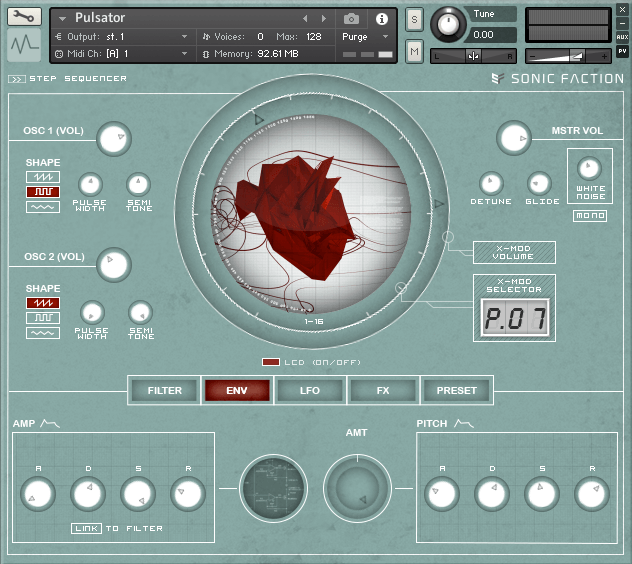Click the Tune value 0.00 field
The width and height of the screenshot is (632, 564).
pos(492,35)
